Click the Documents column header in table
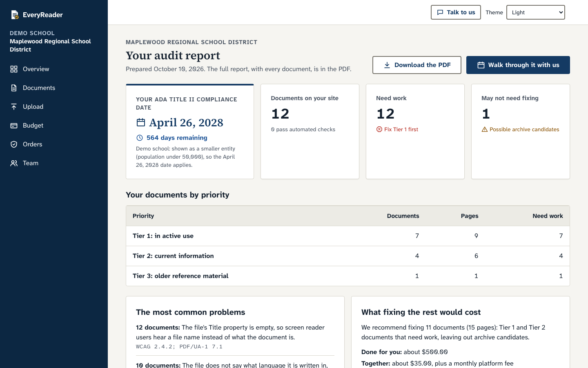 click(x=403, y=216)
